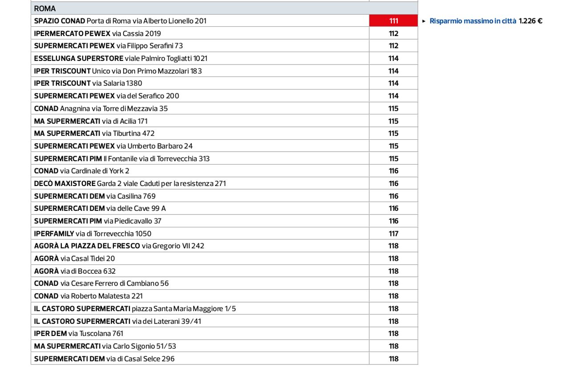Click score 112 for Ipermercato Pewex Cassia
Viewport: 588px width, 372px height.
(x=393, y=33)
